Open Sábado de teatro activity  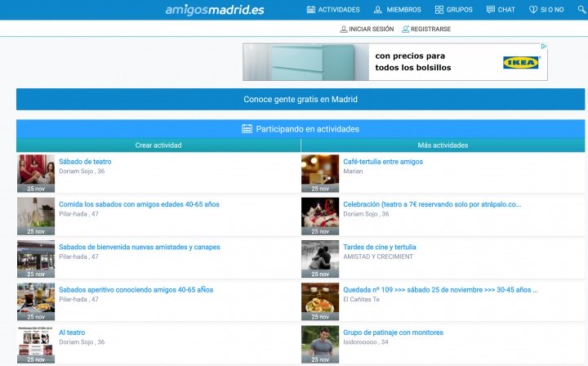pos(85,162)
